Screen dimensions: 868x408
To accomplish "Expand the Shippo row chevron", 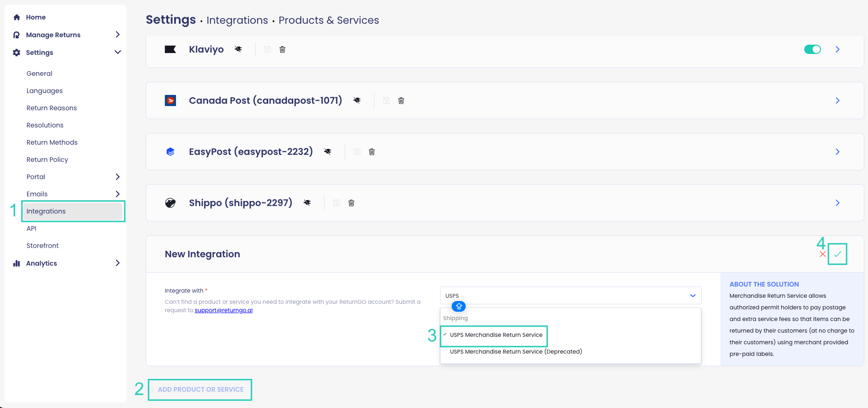I will point(838,203).
